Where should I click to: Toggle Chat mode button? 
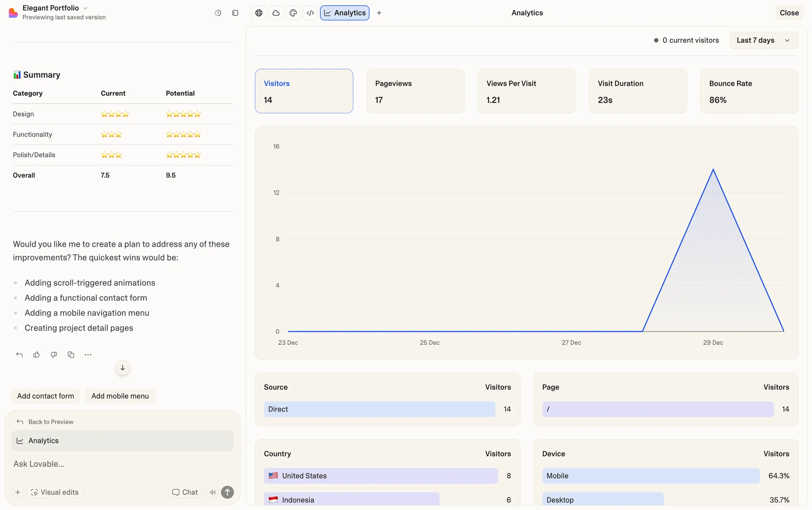[x=185, y=492]
